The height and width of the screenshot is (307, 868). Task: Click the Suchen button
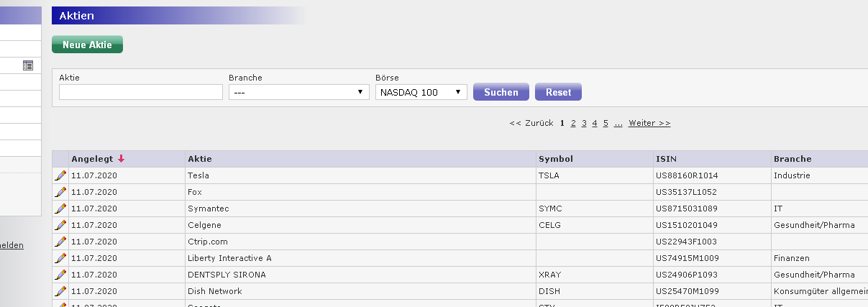point(501,92)
